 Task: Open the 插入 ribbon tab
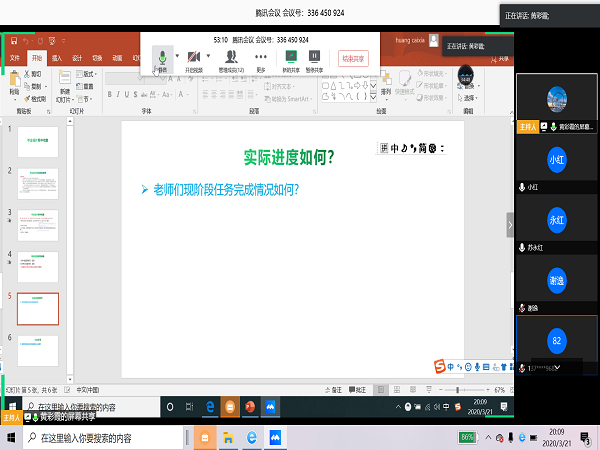coord(56,58)
